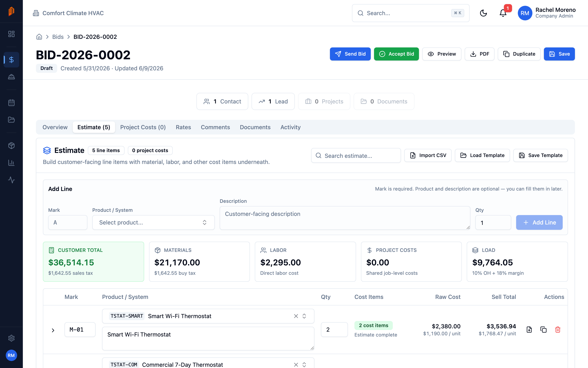Click the Send Bid button

[350, 54]
